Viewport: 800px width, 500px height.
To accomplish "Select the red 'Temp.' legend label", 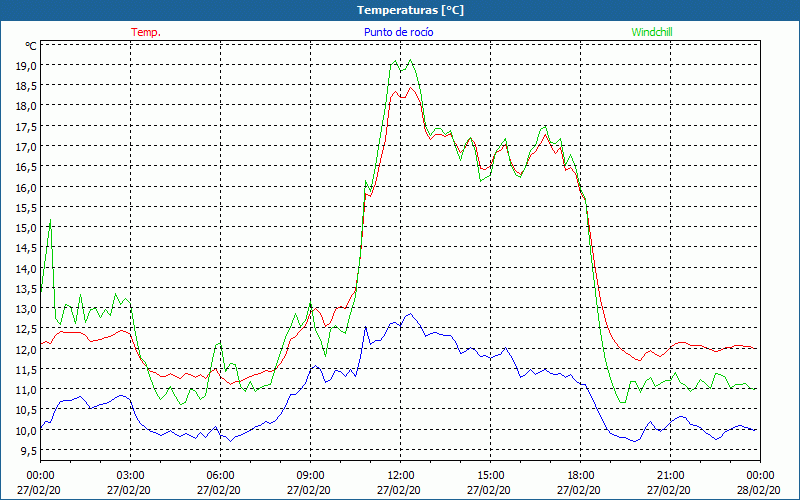I will click(146, 32).
